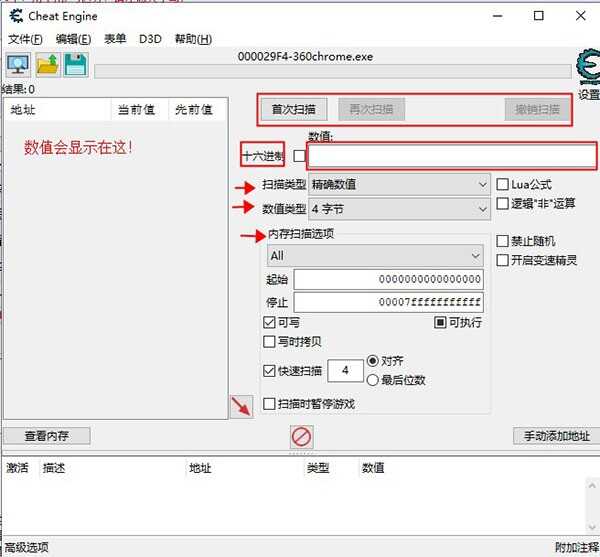600x557 pixels.
Task: Click the 手动添加地址 button
Action: point(557,436)
